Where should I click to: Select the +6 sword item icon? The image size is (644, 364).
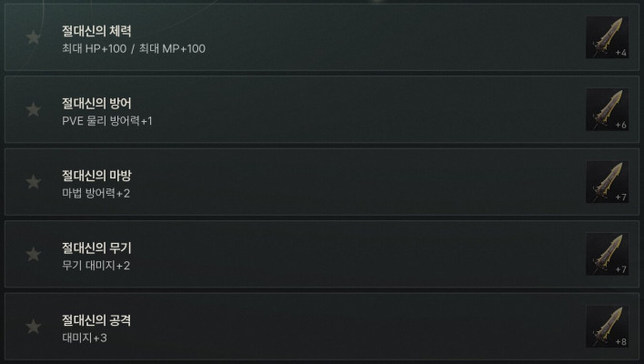[x=607, y=110]
